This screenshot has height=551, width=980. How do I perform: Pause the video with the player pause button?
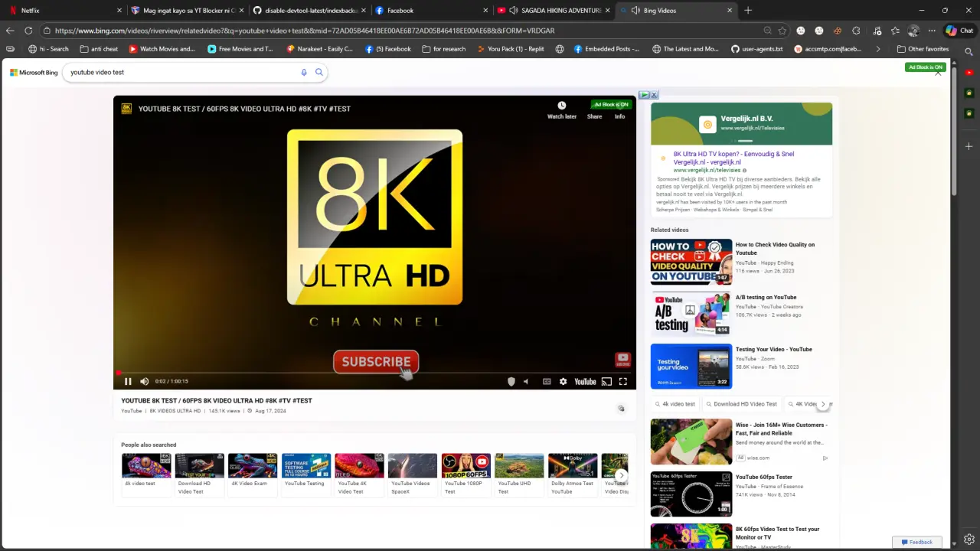128,381
